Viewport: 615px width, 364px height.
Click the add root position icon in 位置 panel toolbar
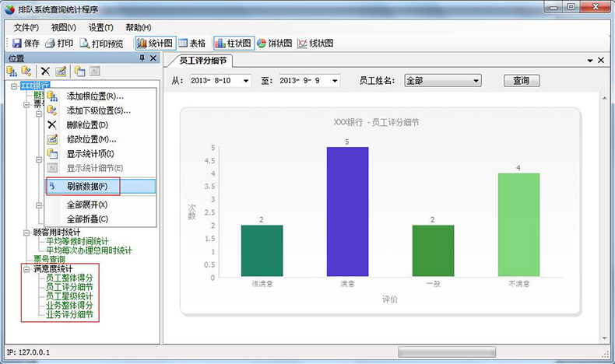click(x=12, y=72)
